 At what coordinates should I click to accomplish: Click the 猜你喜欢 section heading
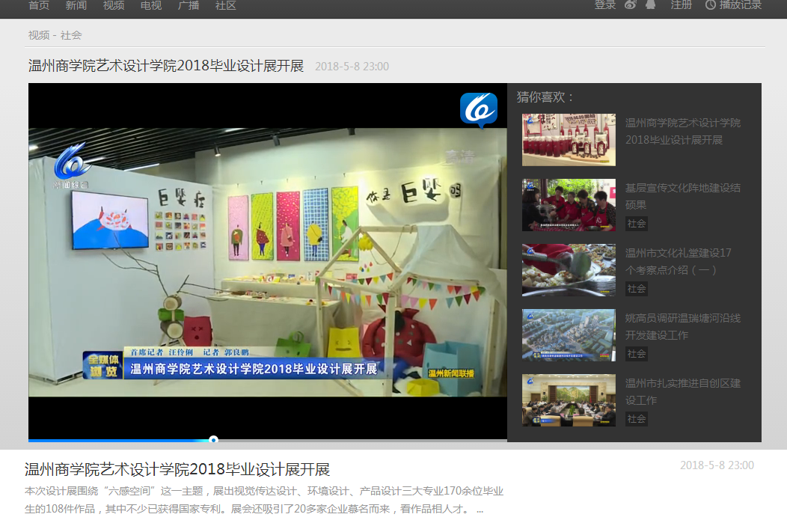(545, 97)
